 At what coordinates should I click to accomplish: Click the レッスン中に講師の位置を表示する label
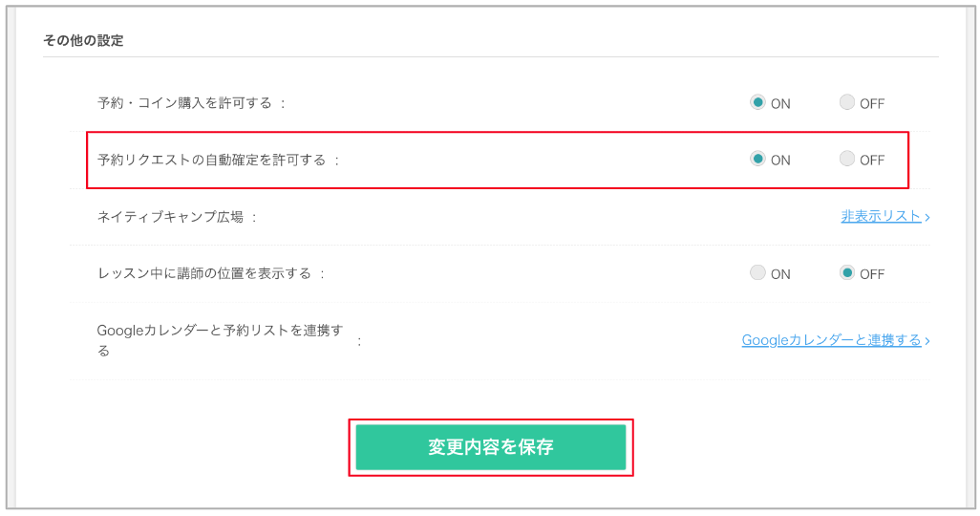204,273
